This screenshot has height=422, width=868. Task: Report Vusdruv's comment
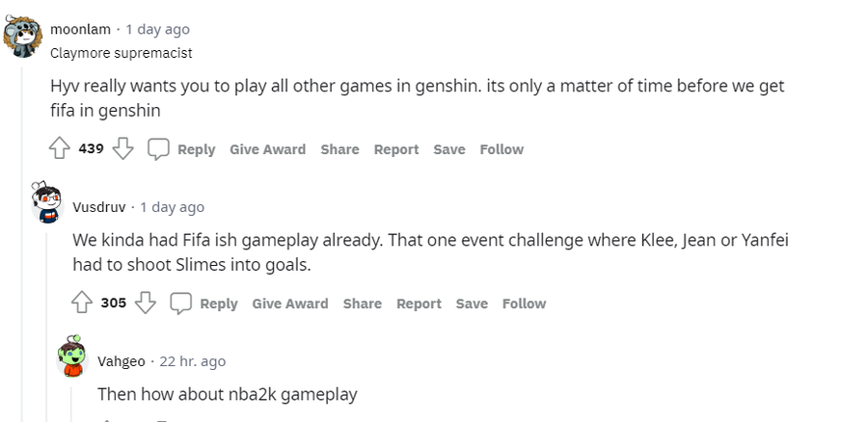coord(419,303)
